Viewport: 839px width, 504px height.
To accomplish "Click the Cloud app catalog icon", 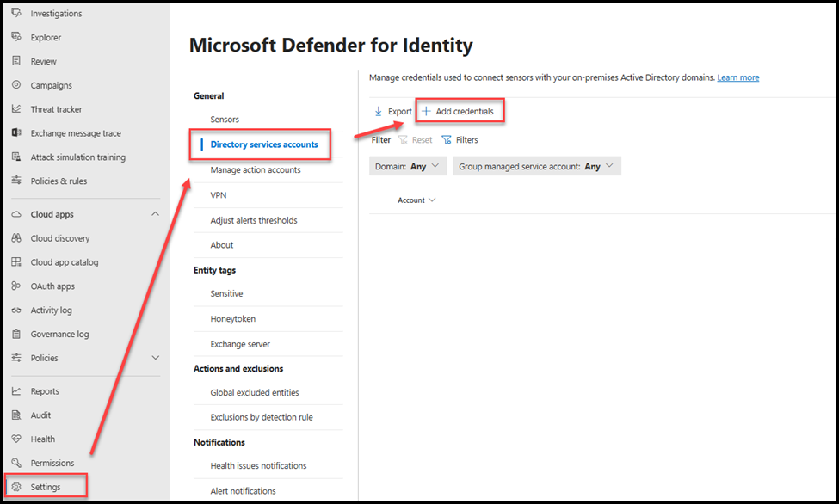I will (16, 261).
